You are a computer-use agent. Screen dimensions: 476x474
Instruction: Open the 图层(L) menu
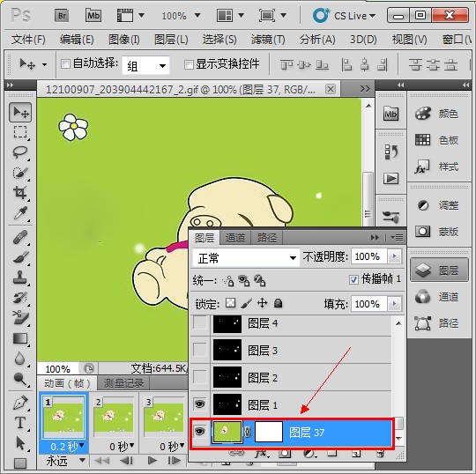[171, 40]
